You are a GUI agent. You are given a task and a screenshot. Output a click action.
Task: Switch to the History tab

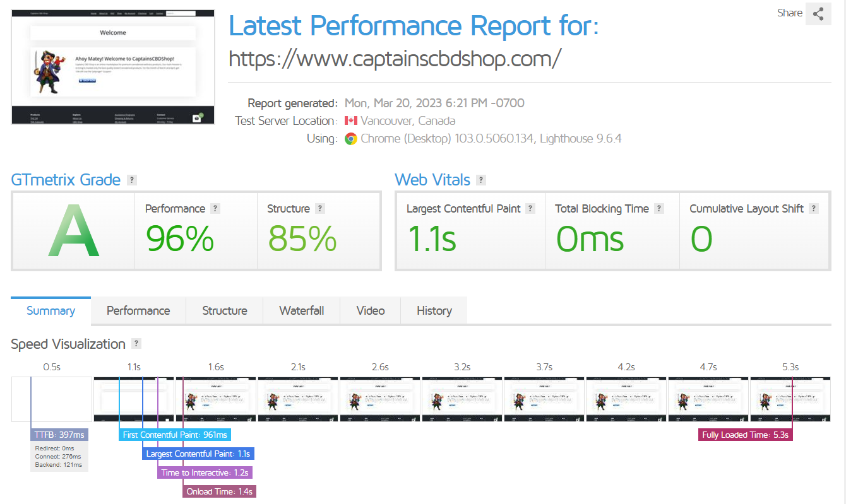coord(434,310)
